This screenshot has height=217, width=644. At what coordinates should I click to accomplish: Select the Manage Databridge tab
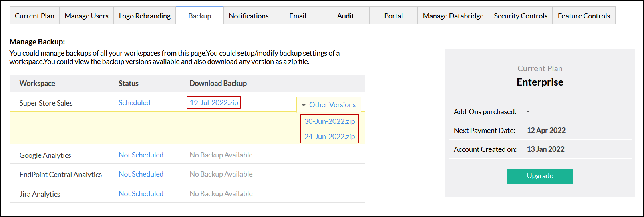pyautogui.click(x=453, y=16)
